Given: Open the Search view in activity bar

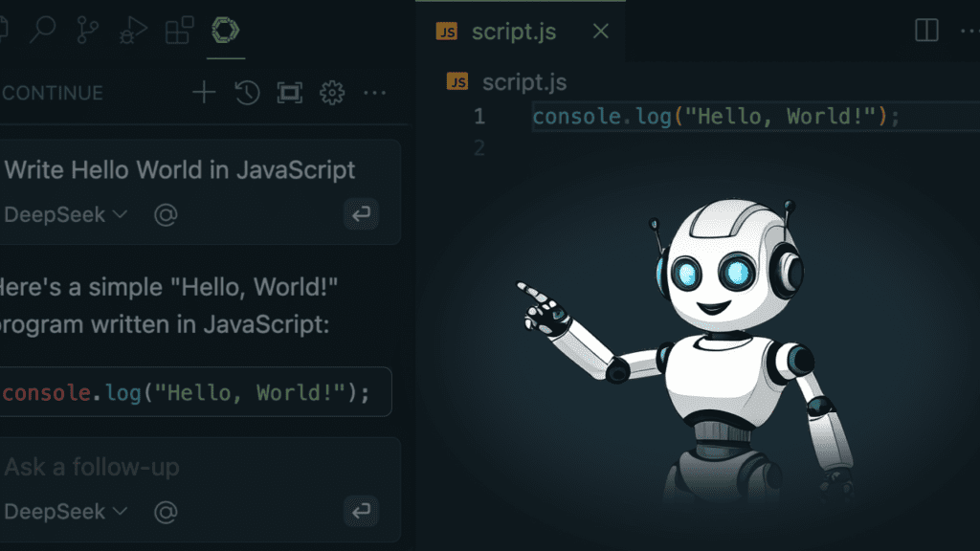Looking at the screenshot, I should 42,31.
